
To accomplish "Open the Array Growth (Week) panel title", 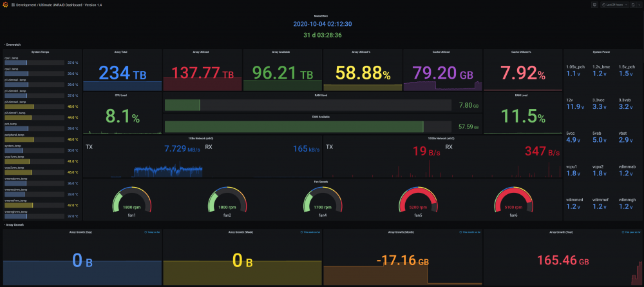I will click(242, 232).
